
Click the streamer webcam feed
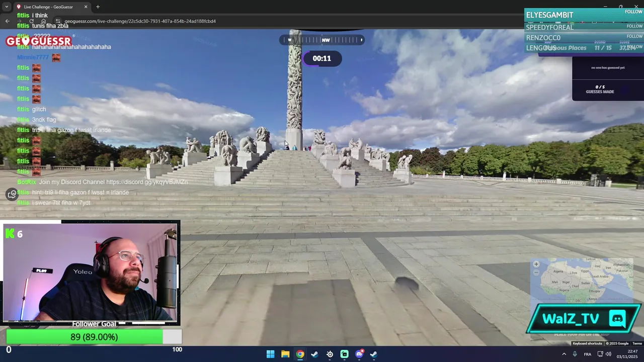pos(91,271)
